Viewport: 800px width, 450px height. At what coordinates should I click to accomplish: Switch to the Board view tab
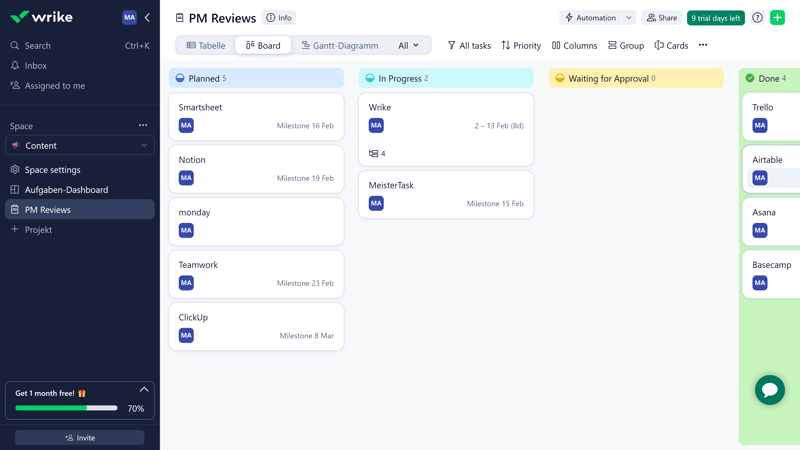click(263, 45)
